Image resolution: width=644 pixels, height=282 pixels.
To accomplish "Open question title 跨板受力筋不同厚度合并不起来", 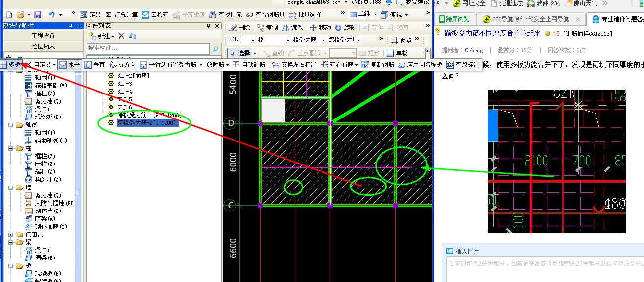I will pyautogui.click(x=493, y=33).
